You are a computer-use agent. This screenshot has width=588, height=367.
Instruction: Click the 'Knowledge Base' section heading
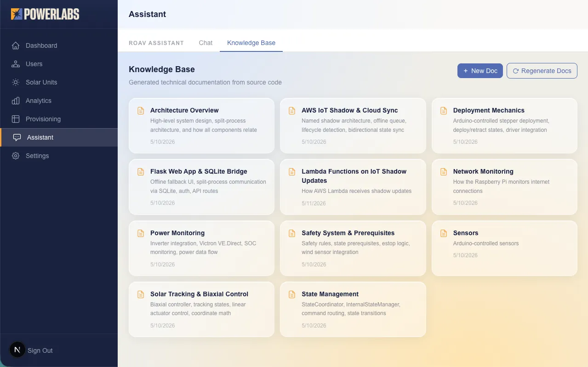[162, 69]
